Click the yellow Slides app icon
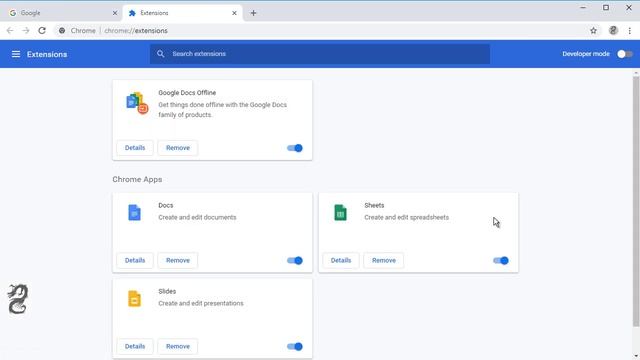This screenshot has height=360, width=640. pos(134,299)
